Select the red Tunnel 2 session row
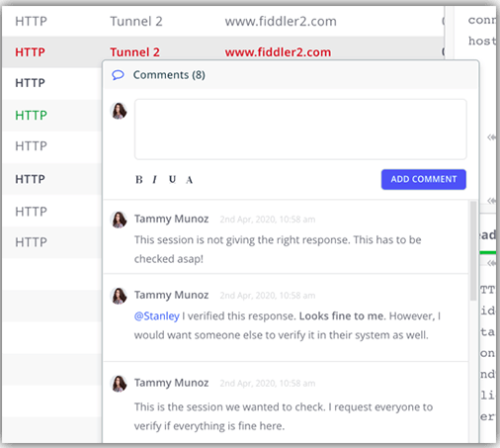This screenshot has height=448, width=500. click(223, 52)
